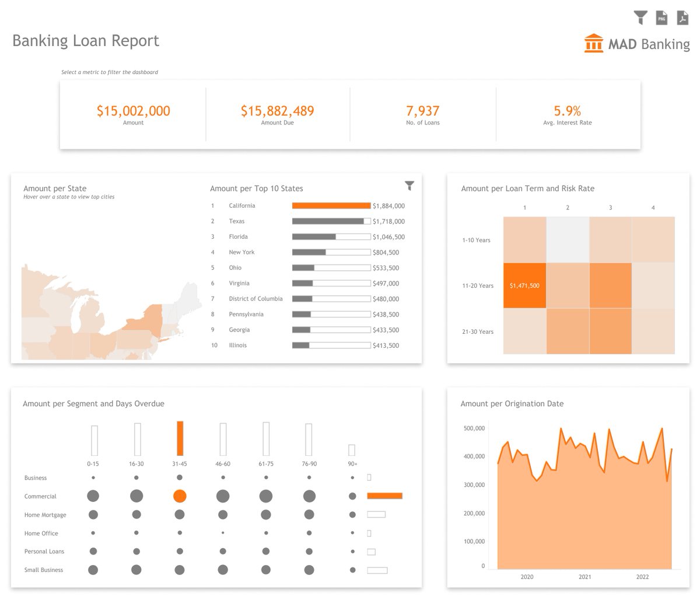Screen dimensions: 700x600
Task: Select the 16-30 days overdue bar
Action: (x=137, y=439)
